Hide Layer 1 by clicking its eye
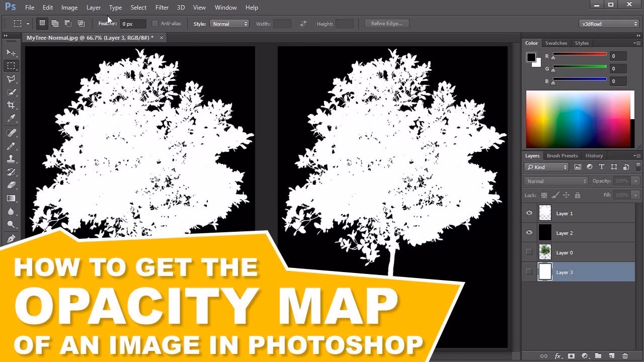Screen dimensions: 644x362 pos(529,213)
